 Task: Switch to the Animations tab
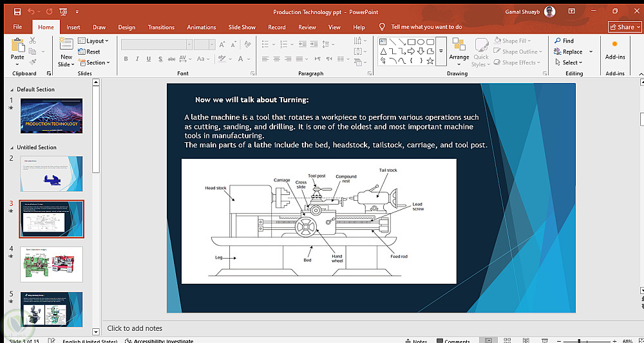coord(201,27)
